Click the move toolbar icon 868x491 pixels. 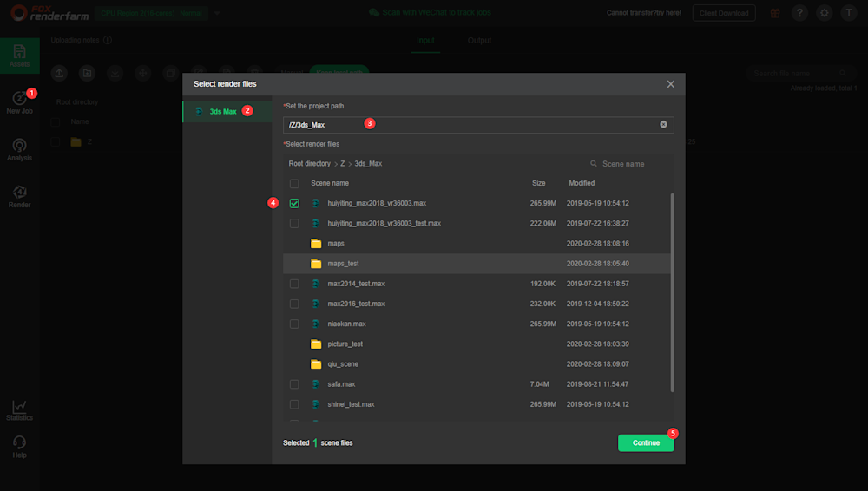pos(143,73)
